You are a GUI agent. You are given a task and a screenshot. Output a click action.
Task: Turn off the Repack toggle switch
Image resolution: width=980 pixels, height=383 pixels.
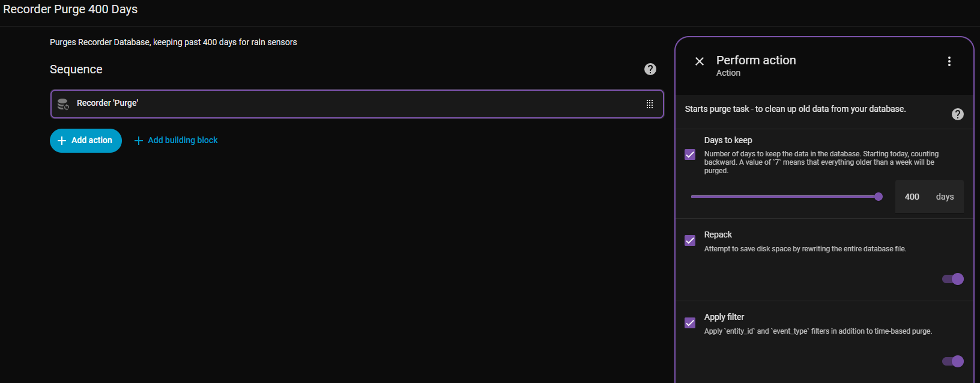pyautogui.click(x=953, y=279)
